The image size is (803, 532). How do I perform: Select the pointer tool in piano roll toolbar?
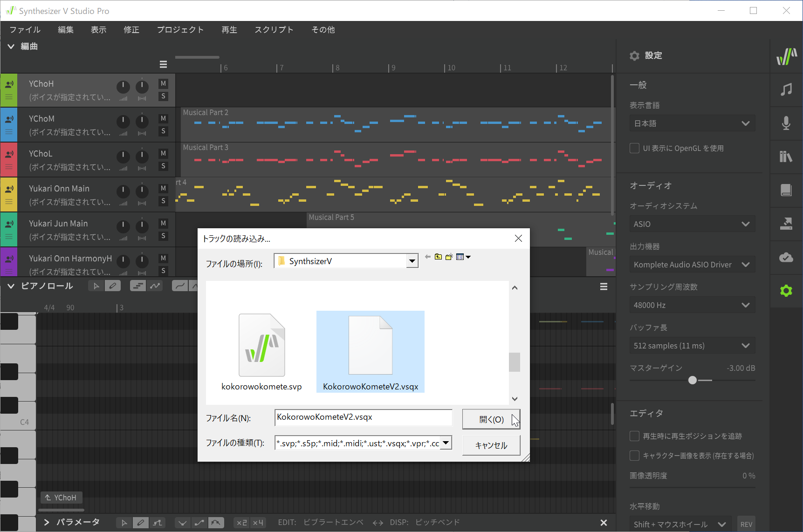pyautogui.click(x=96, y=286)
